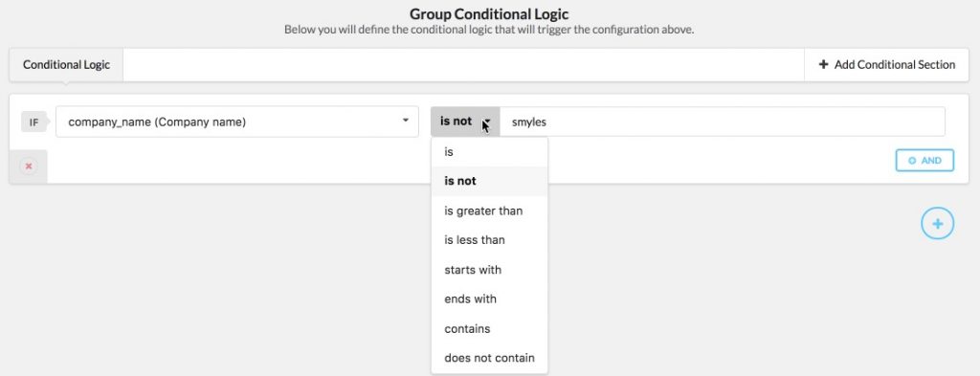The width and height of the screenshot is (980, 376).
Task: Choose 'is greater than' operator
Action: (x=489, y=211)
